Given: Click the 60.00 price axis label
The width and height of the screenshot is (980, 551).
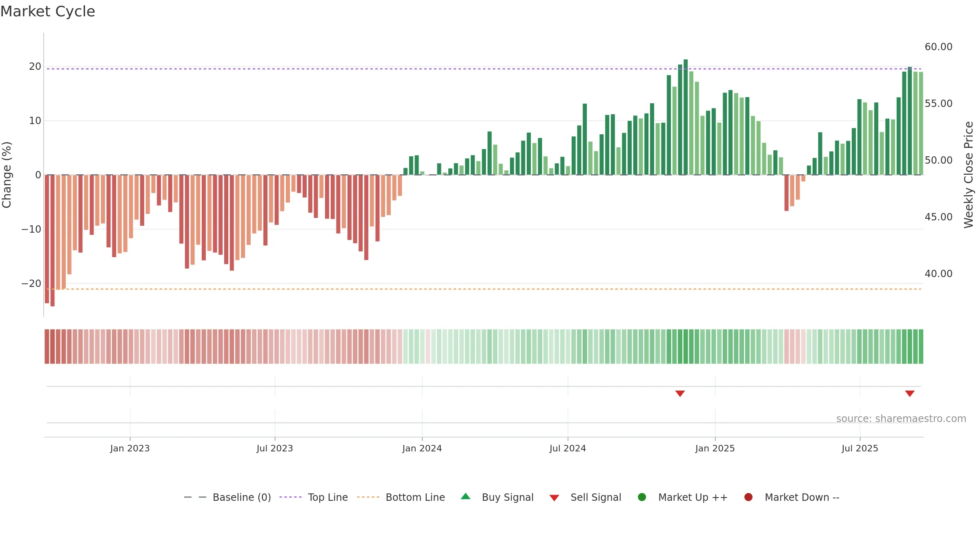Looking at the screenshot, I should point(938,47).
